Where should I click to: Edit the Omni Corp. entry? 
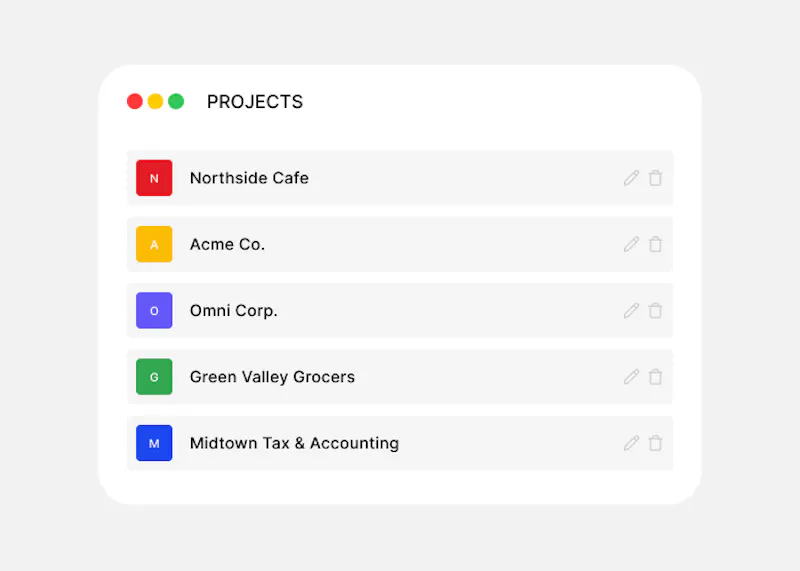point(631,311)
